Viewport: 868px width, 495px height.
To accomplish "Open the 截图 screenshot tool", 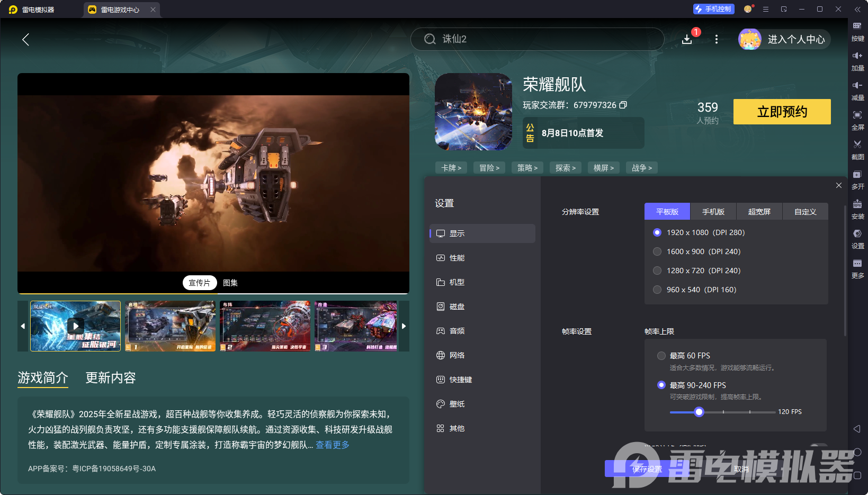I will click(x=858, y=150).
